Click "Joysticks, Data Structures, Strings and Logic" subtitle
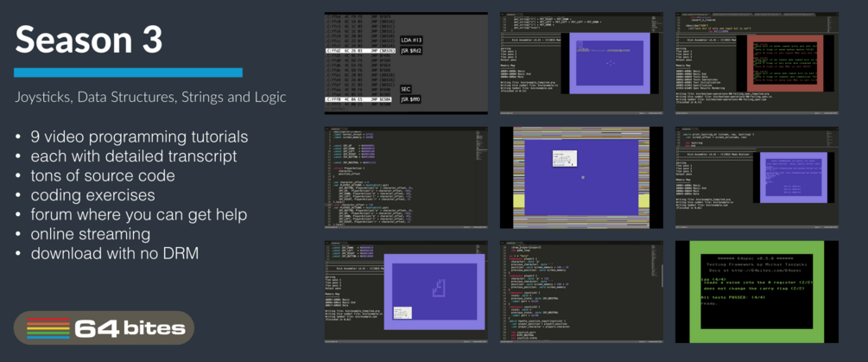The height and width of the screenshot is (362, 868). click(x=150, y=98)
